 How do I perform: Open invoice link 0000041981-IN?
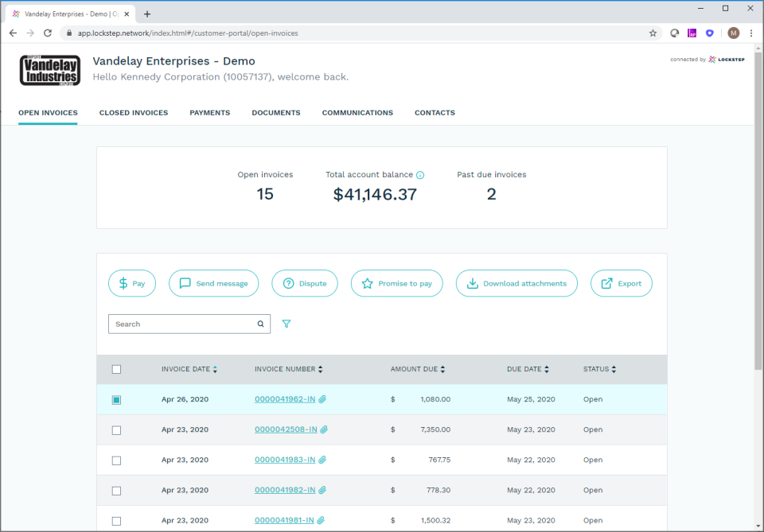(284, 520)
